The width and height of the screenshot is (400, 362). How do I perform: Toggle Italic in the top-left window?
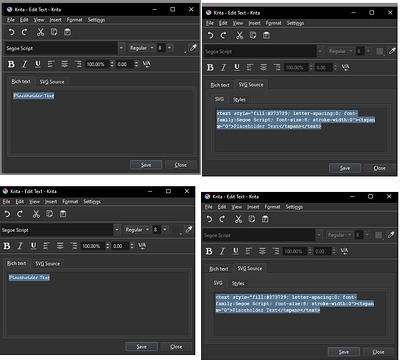[24, 64]
